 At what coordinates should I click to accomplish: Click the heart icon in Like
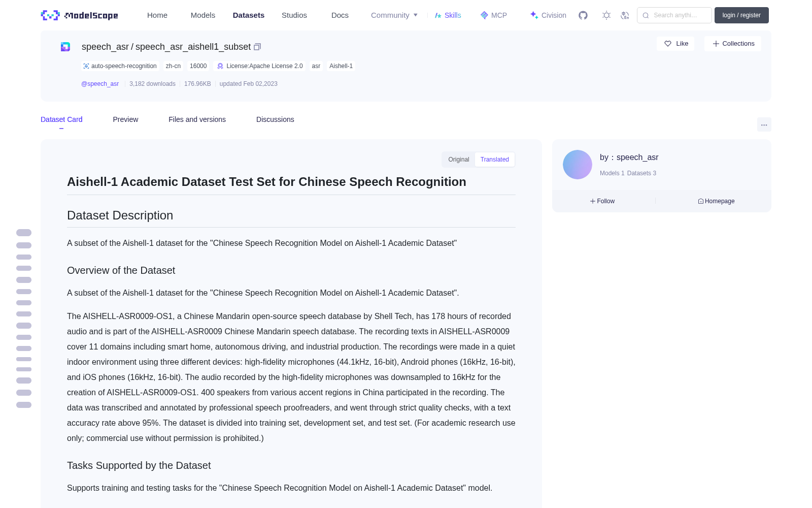point(668,44)
